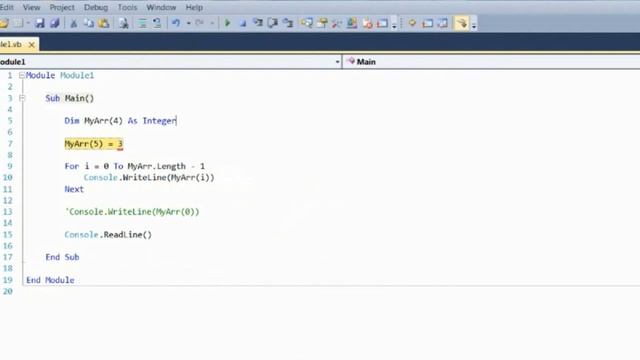Click the 'Console.ReadLine()' statement
This screenshot has width=640, height=360.
pyautogui.click(x=108, y=235)
